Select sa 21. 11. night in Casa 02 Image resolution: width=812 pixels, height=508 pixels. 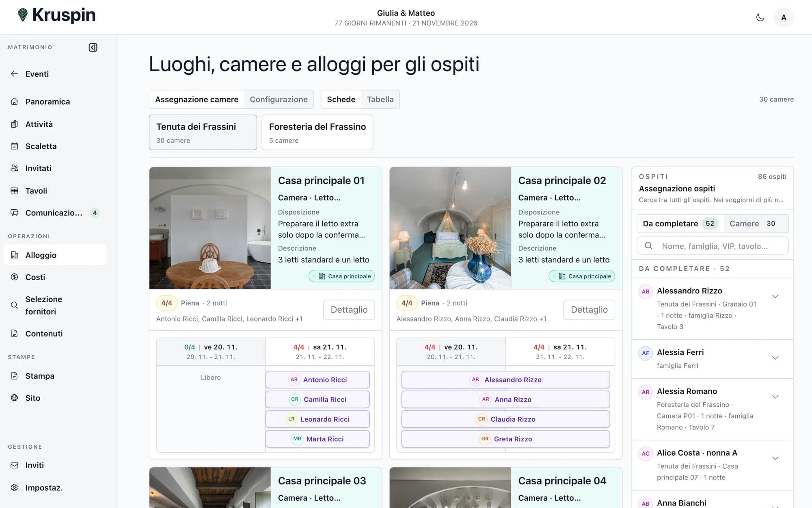[560, 352]
